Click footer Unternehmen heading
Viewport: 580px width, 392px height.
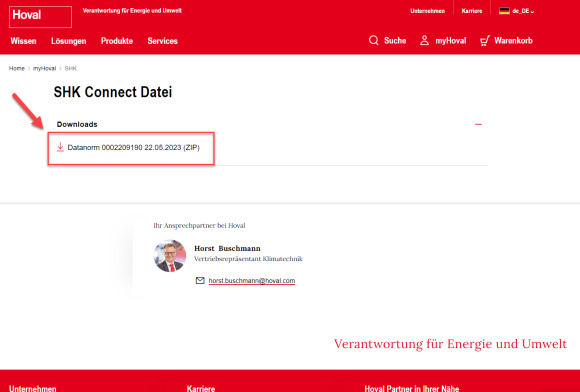(33, 388)
